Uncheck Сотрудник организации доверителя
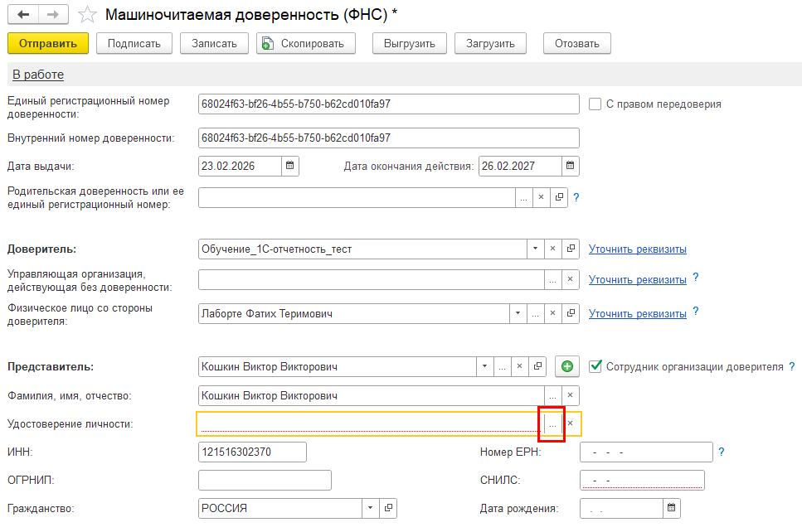This screenshot has height=532, width=802. click(595, 366)
